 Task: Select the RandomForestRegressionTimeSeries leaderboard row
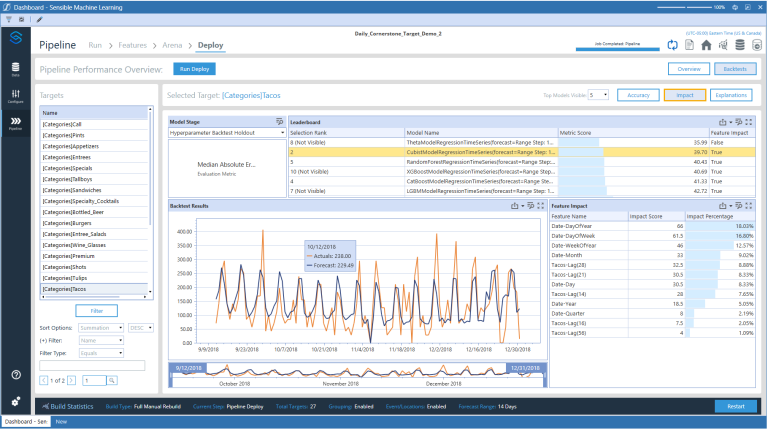point(522,162)
